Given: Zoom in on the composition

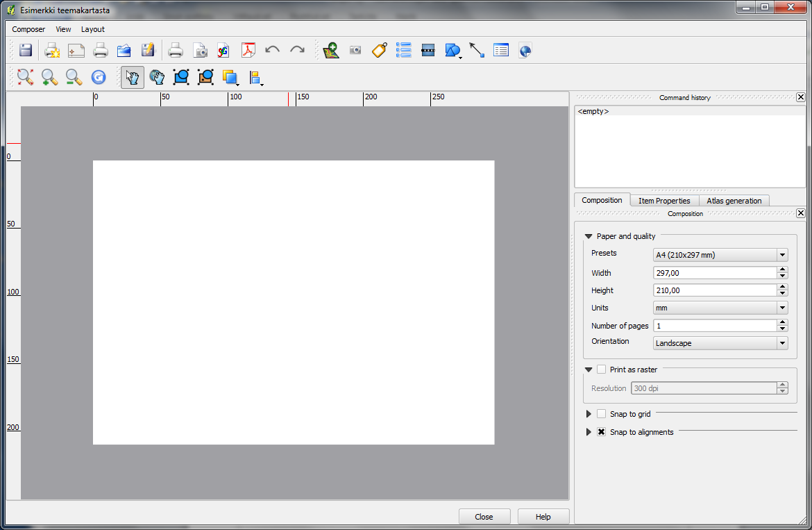Looking at the screenshot, I should [50, 77].
